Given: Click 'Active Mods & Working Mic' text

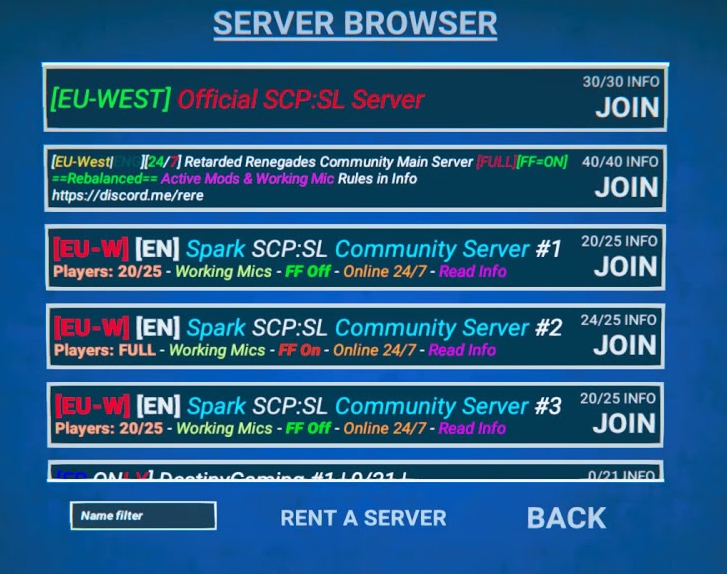Looking at the screenshot, I should click(247, 179).
